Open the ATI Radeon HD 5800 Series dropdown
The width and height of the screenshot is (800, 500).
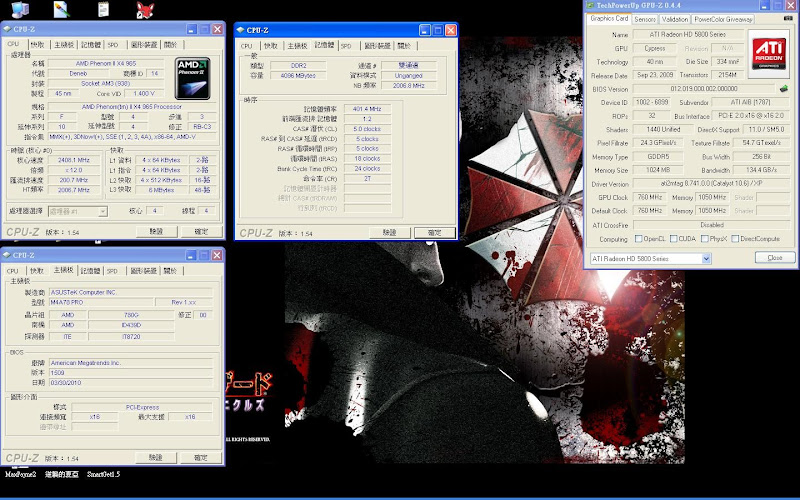(706, 259)
